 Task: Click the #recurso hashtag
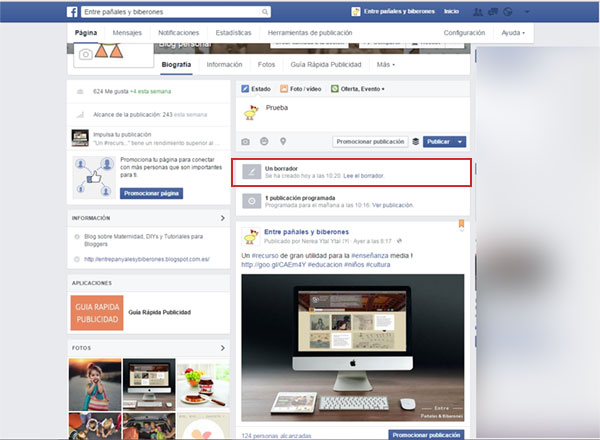point(265,256)
